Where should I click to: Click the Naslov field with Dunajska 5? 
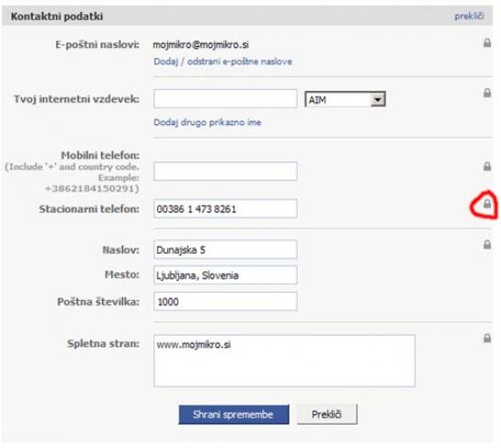tap(225, 249)
